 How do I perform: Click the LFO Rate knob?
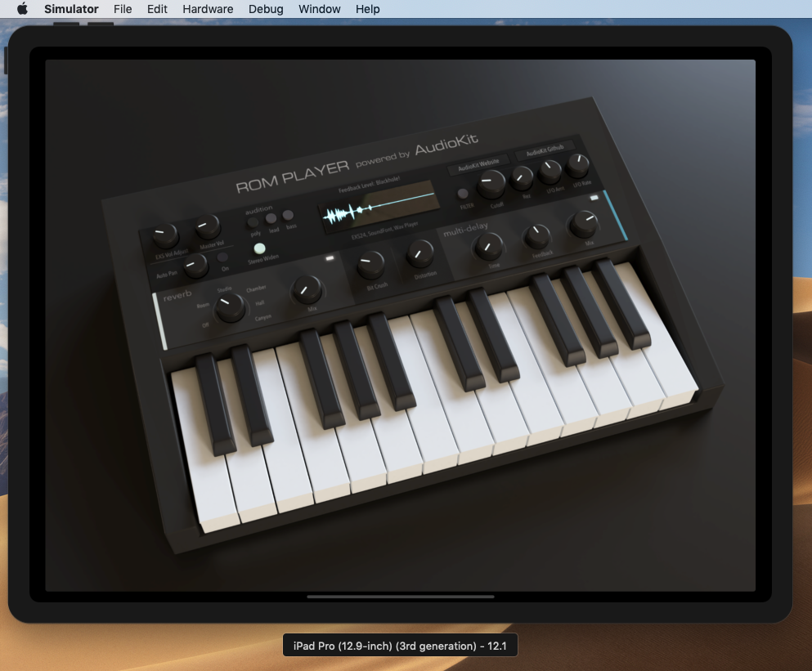pos(576,166)
